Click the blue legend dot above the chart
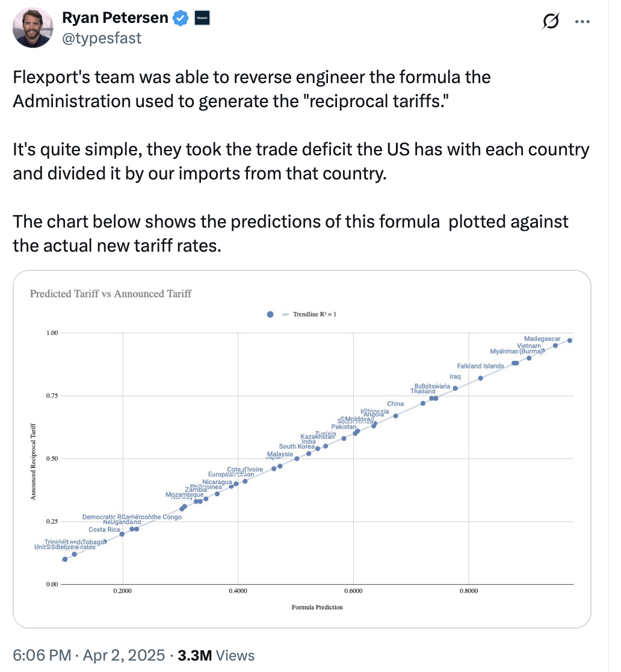The image size is (621, 672). click(270, 314)
